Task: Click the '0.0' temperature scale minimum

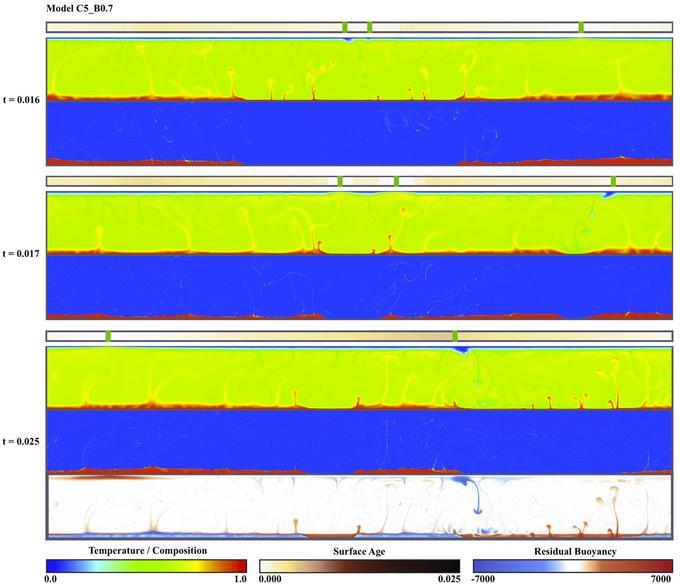Action: pyautogui.click(x=51, y=579)
